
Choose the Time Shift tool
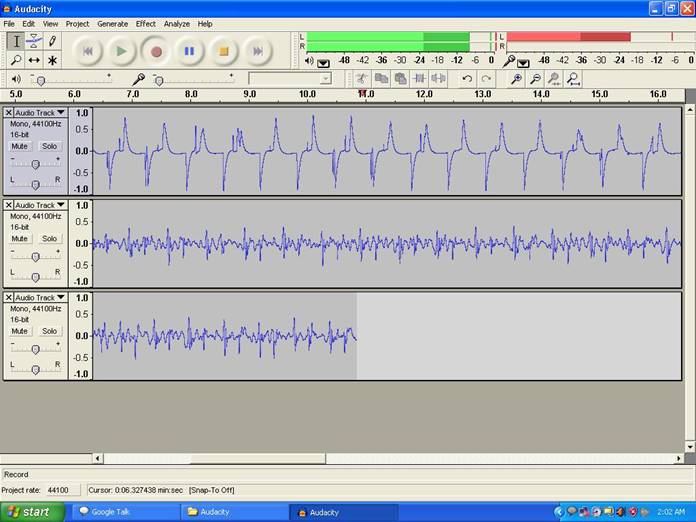pyautogui.click(x=34, y=60)
